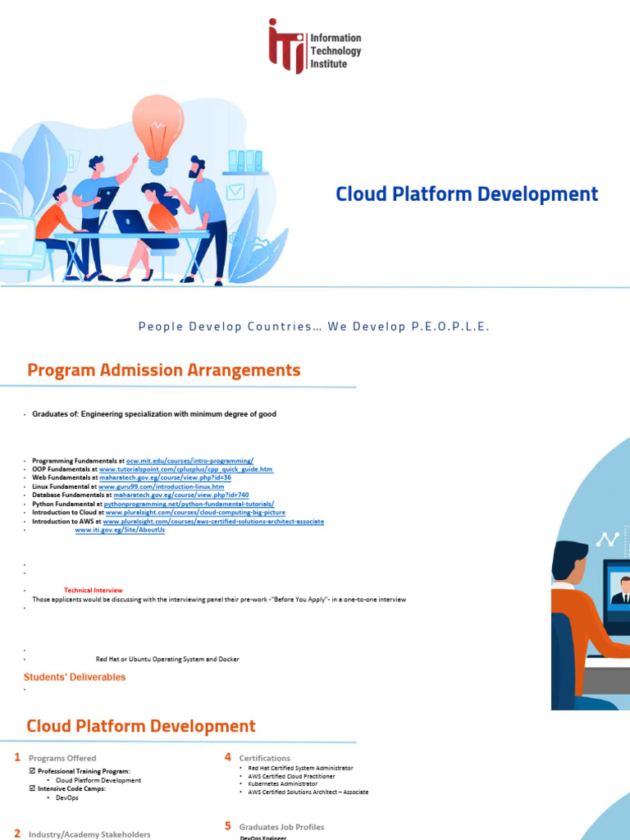This screenshot has height=840, width=630.
Task: Open the pluralsight cloud-computing-big-picture link
Action: click(195, 513)
